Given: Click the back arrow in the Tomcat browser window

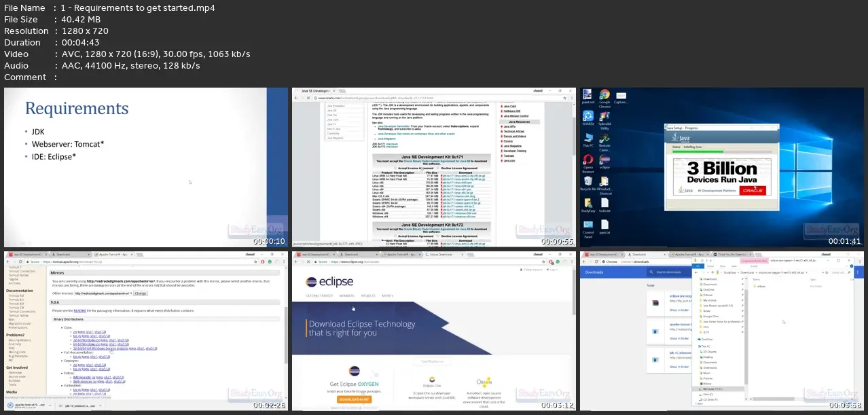Looking at the screenshot, I should point(8,261).
